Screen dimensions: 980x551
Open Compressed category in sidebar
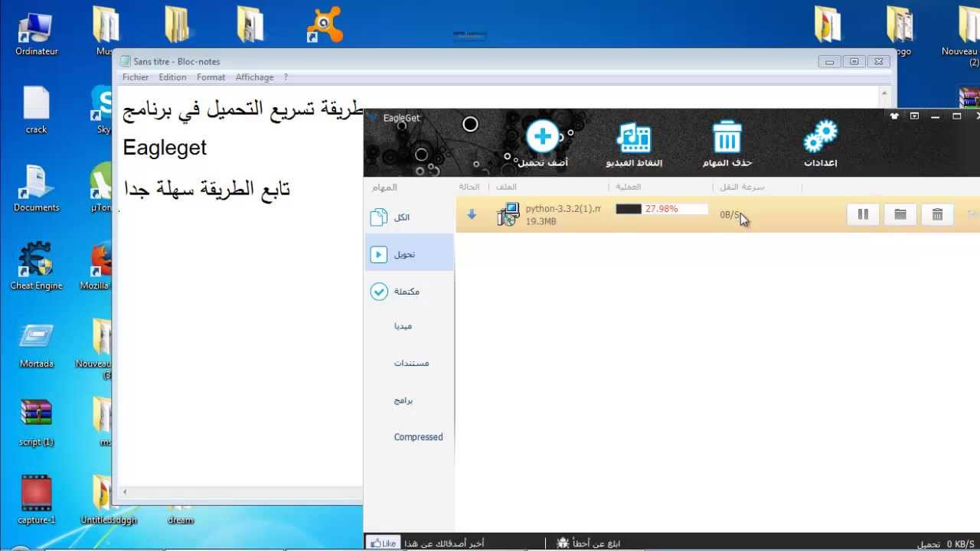tap(418, 437)
